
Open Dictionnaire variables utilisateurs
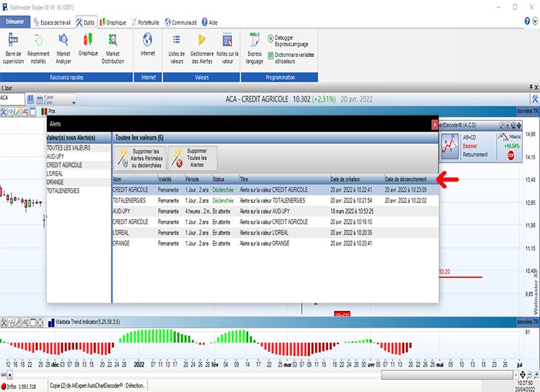[291, 58]
